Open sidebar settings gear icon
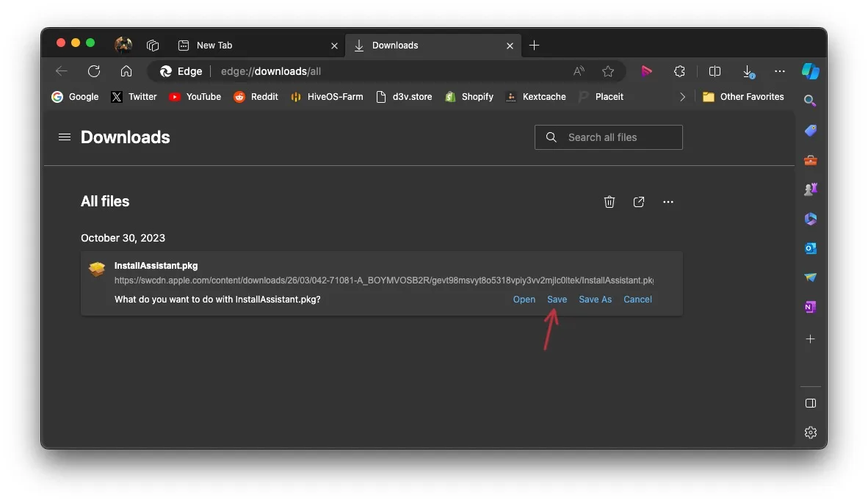The image size is (868, 503). [811, 433]
